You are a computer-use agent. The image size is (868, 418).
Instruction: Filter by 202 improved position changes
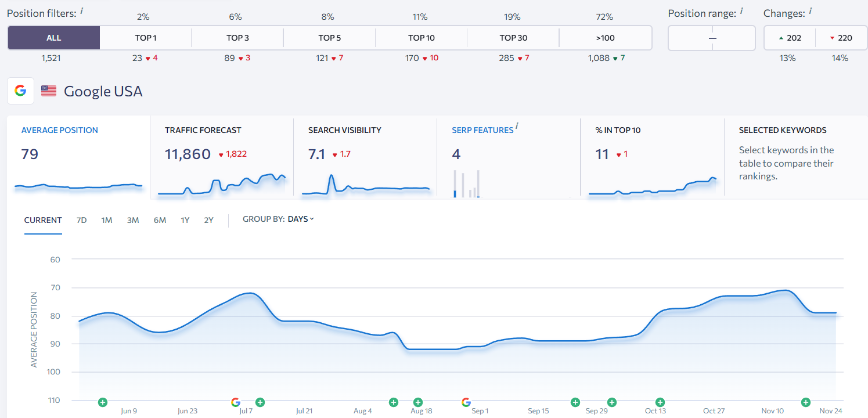[x=789, y=38]
